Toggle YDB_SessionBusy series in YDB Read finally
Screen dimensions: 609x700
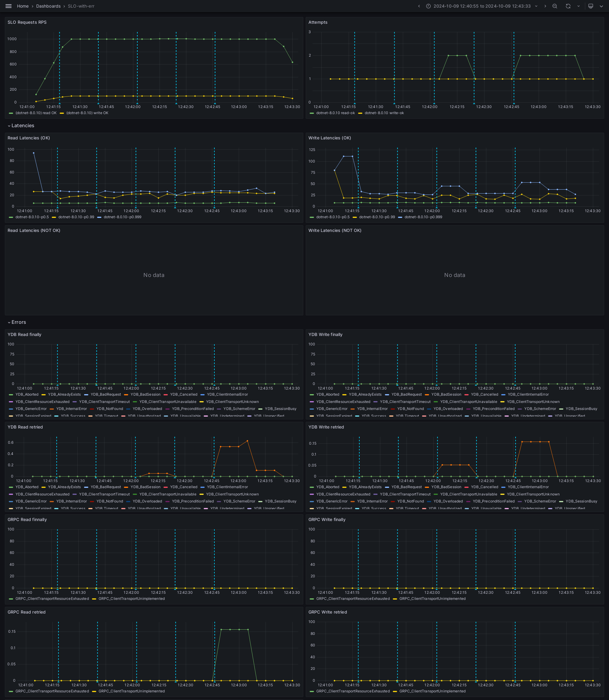pos(280,409)
